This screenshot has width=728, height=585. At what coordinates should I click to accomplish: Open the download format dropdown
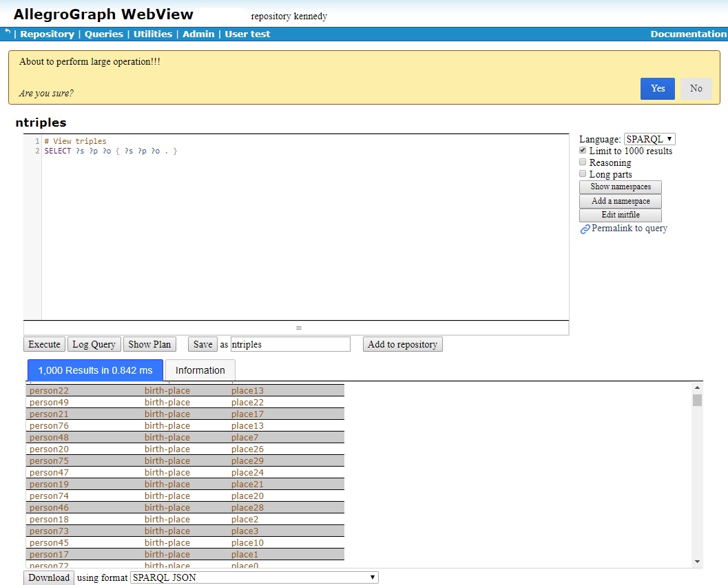pos(254,577)
